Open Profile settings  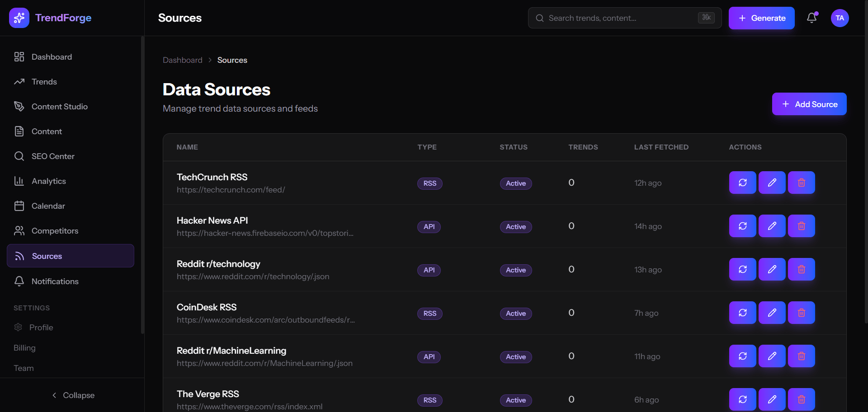71,328
